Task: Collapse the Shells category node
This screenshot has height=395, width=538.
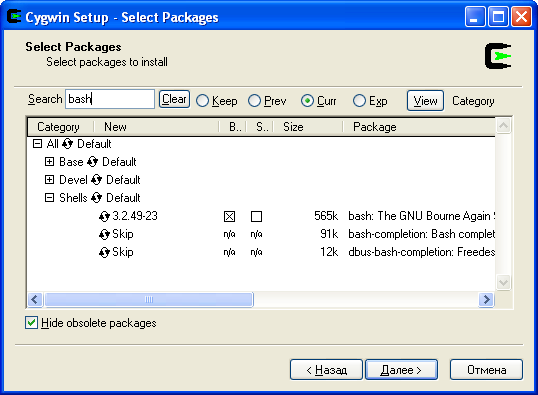Action: (49, 197)
